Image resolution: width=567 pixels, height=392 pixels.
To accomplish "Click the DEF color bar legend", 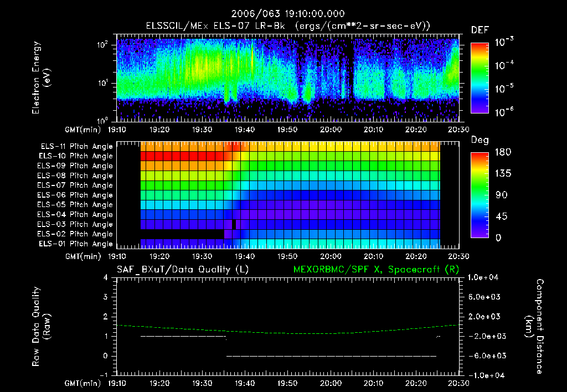I will tap(480, 78).
